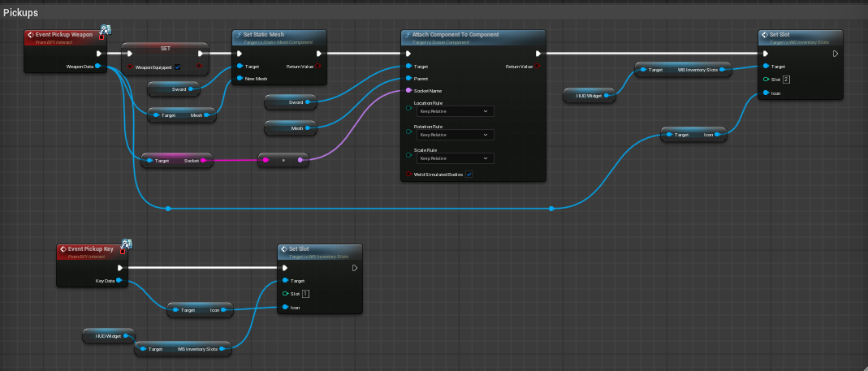The image size is (868, 371).
Task: Click the Slot value field showing 2
Action: [x=786, y=80]
